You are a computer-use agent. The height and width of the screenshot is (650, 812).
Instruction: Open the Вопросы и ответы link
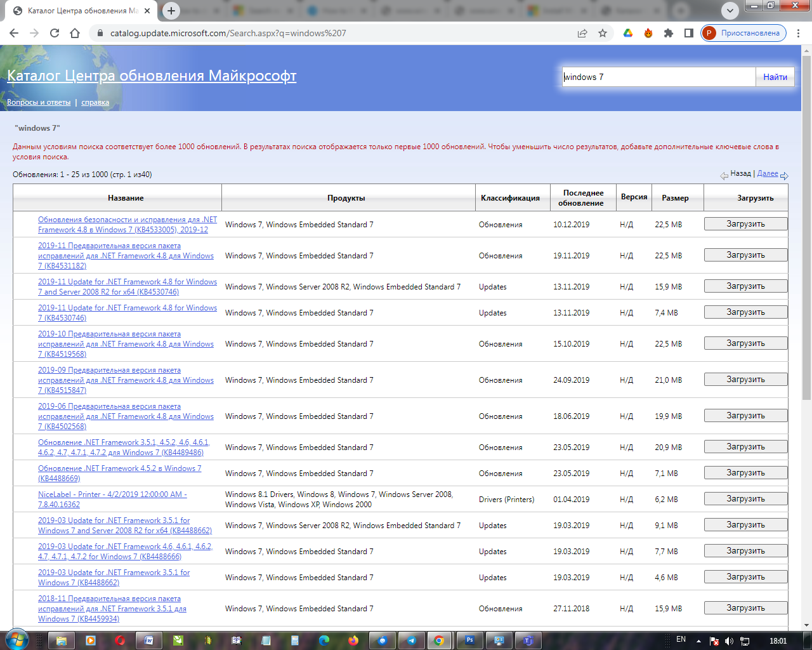point(39,102)
